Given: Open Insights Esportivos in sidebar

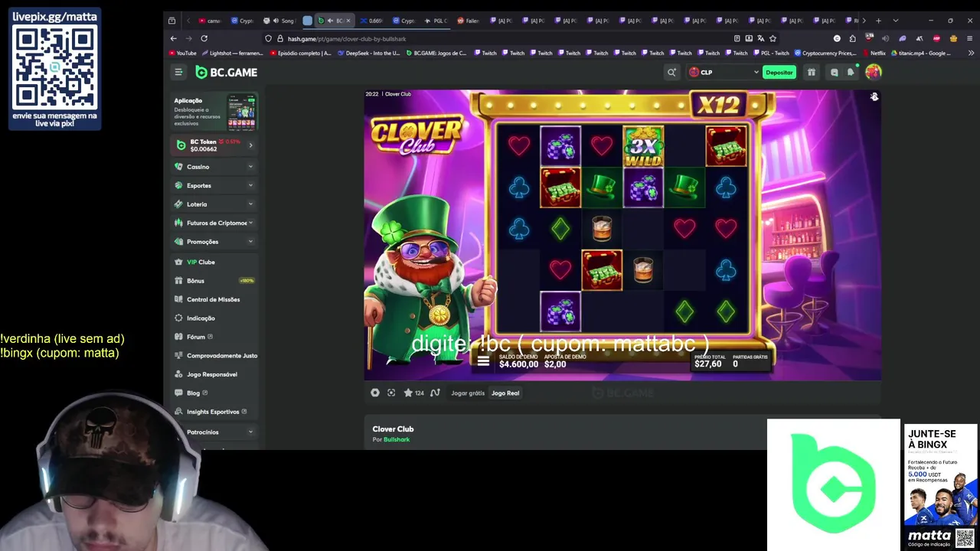Looking at the screenshot, I should 214,412.
